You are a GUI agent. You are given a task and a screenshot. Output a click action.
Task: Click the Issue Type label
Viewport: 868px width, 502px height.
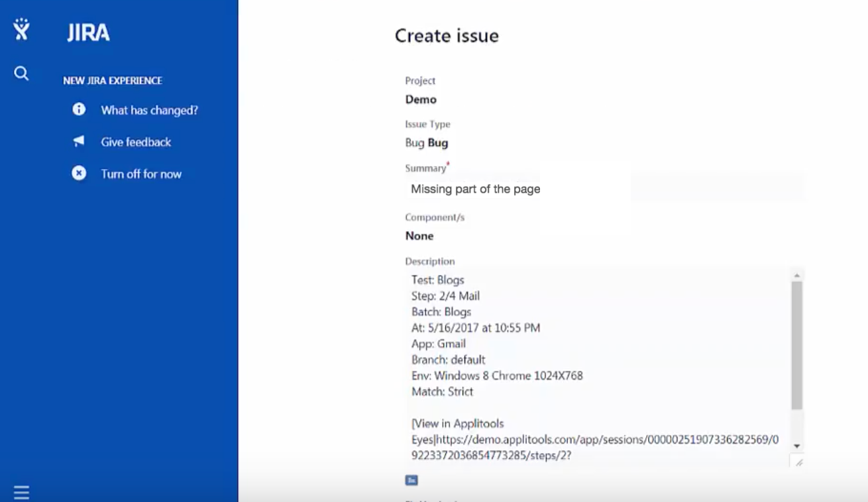[427, 124]
